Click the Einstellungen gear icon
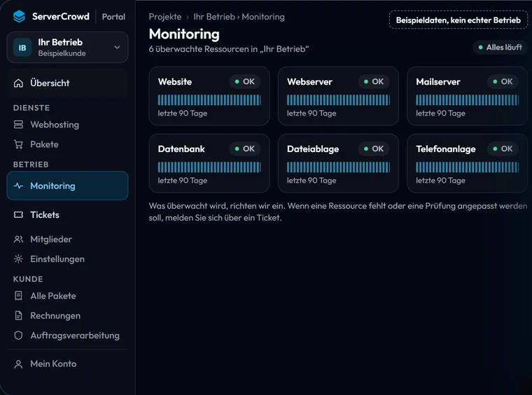 18,259
